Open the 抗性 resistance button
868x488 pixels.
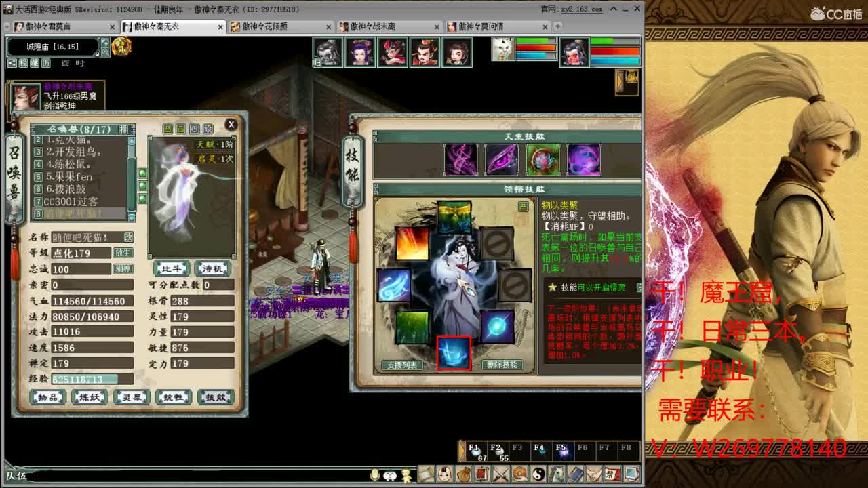click(x=173, y=397)
